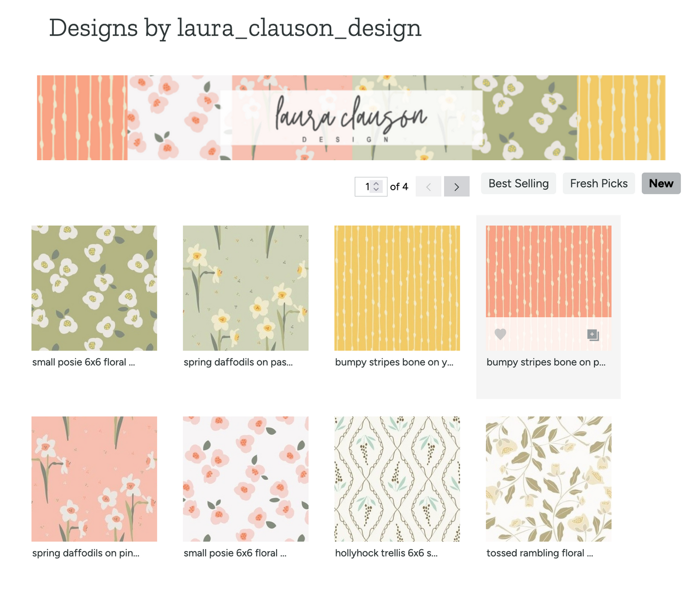Open spring daffodils on pink thumbnail
Image resolution: width=700 pixels, height=597 pixels.
(x=94, y=479)
